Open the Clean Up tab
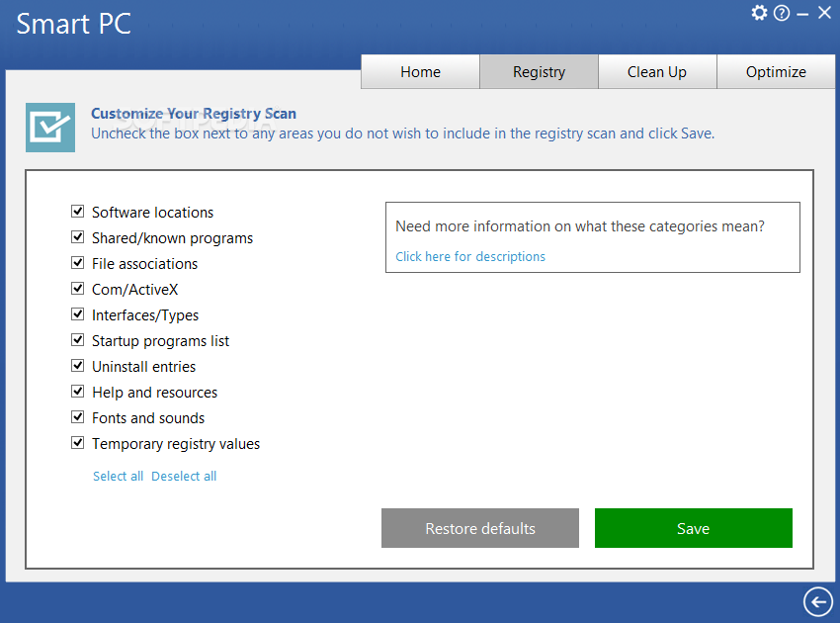 click(657, 72)
